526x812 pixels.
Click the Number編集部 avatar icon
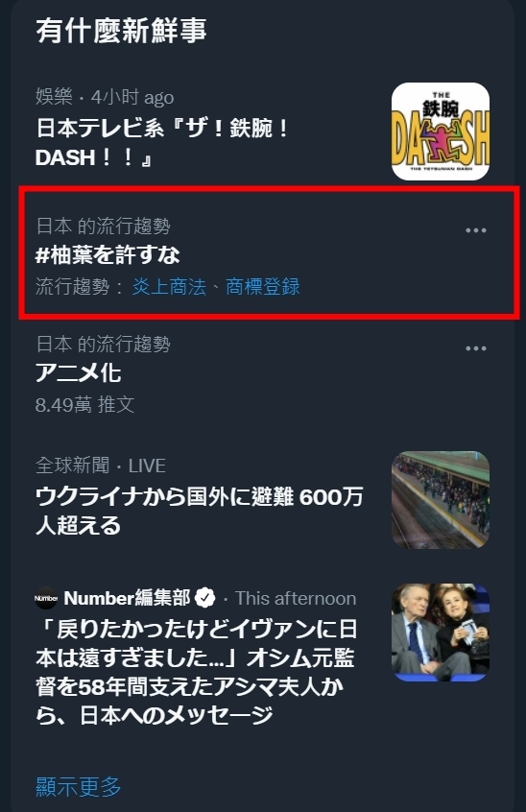[x=46, y=598]
